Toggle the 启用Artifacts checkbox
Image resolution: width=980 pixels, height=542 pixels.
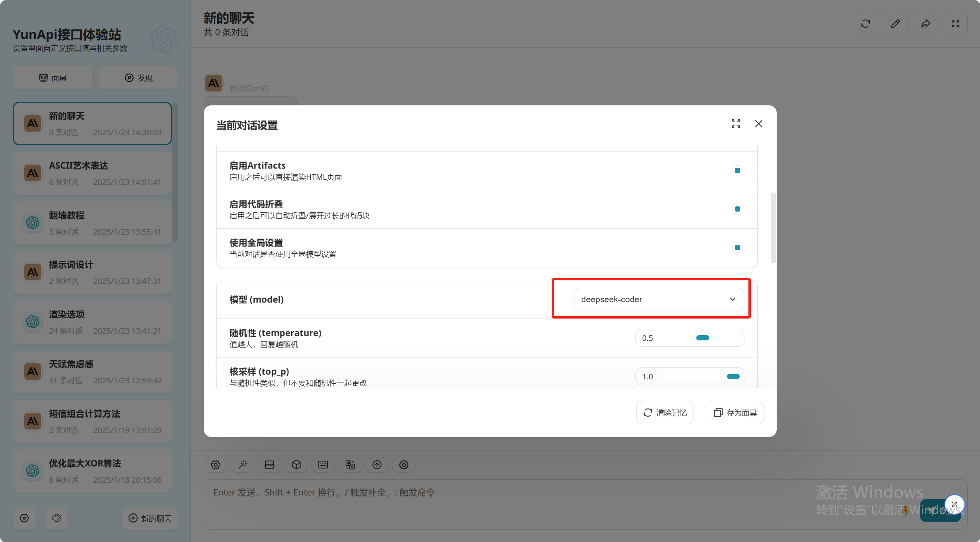click(737, 171)
